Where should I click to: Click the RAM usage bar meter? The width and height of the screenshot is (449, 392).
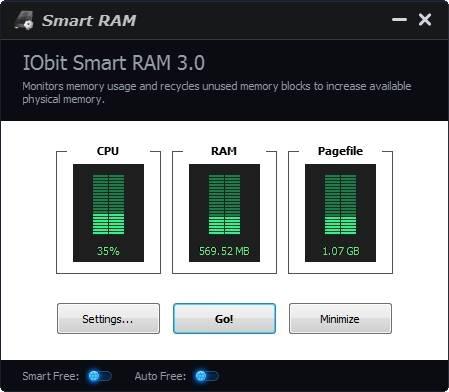[x=224, y=204]
